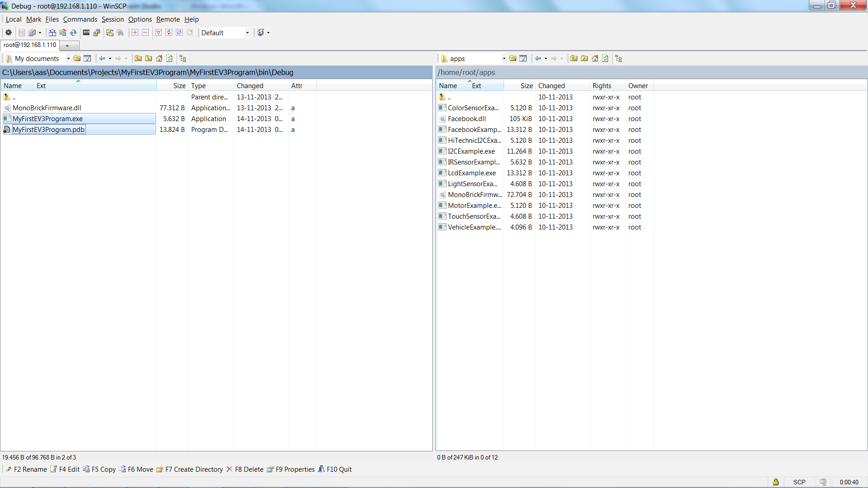Expand the apps remote directory dropdown
The height and width of the screenshot is (488, 868).
[x=504, y=58]
